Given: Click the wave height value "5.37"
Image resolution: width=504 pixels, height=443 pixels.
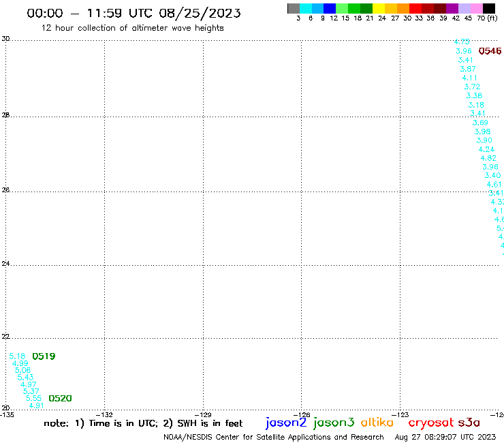Looking at the screenshot, I should click(x=31, y=391).
